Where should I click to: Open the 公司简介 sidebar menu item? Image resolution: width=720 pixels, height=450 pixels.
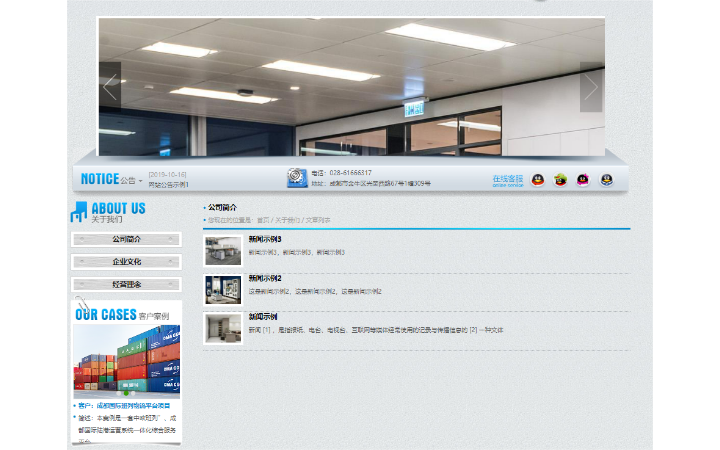127,240
